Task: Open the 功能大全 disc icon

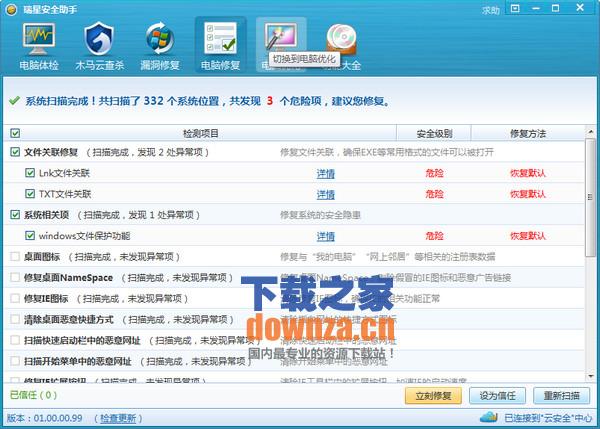Action: point(341,38)
